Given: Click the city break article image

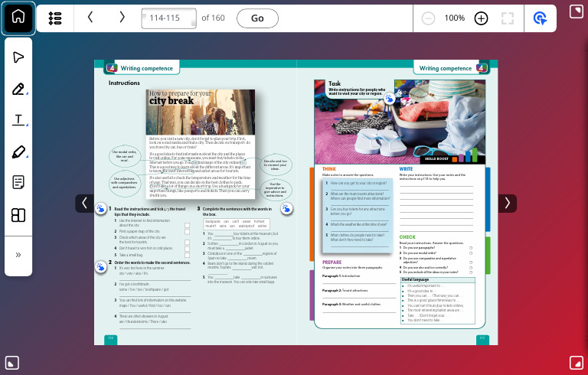Looking at the screenshot, I should 201,112.
